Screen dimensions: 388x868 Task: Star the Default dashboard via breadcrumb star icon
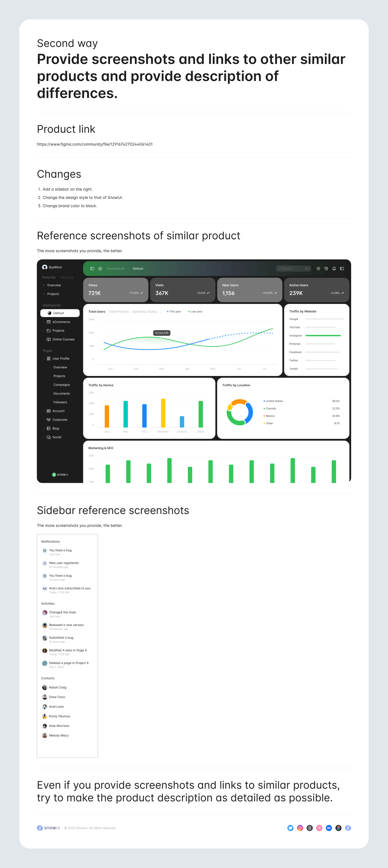(x=100, y=269)
